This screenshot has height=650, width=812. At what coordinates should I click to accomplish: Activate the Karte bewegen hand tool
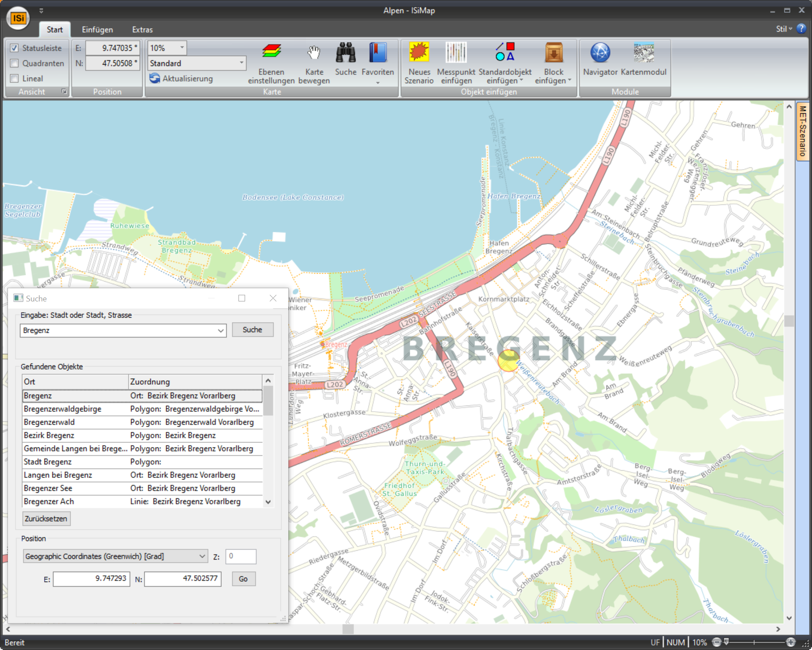[x=314, y=63]
